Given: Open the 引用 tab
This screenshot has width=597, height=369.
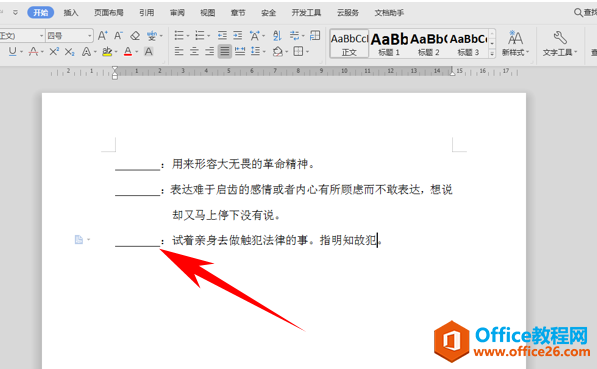Looking at the screenshot, I should point(147,13).
